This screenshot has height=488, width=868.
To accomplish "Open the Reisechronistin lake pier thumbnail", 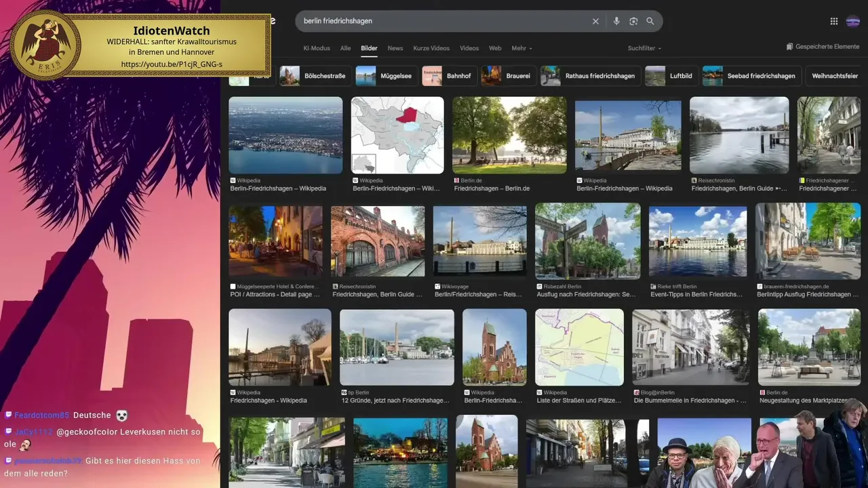I will (x=739, y=135).
